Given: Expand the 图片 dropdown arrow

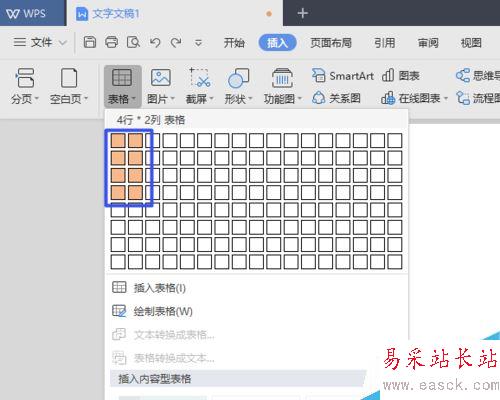Looking at the screenshot, I should [x=173, y=99].
